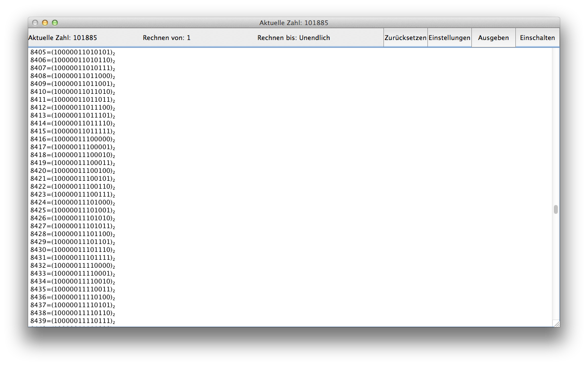Select the line starting with 8410
This screenshot has width=588, height=366.
click(73, 91)
